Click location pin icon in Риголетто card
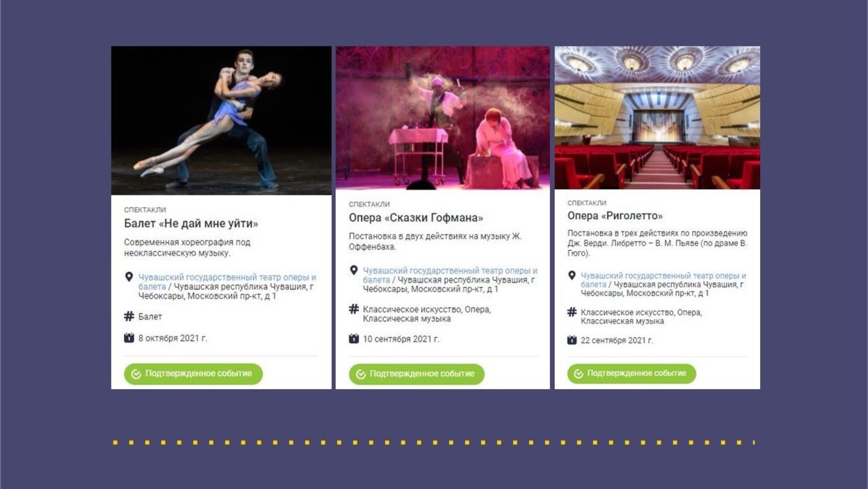Screen dimensions: 868x489 [x=572, y=275]
